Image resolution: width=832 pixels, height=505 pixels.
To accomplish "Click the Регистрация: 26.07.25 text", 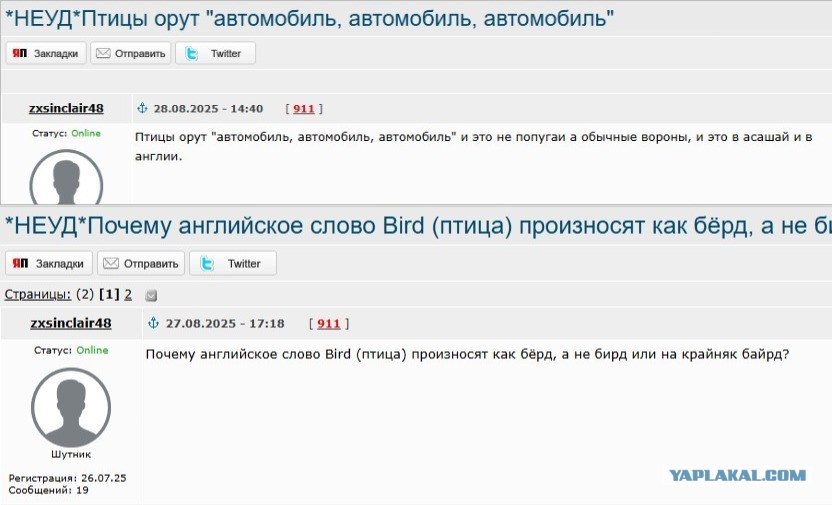I will [67, 478].
